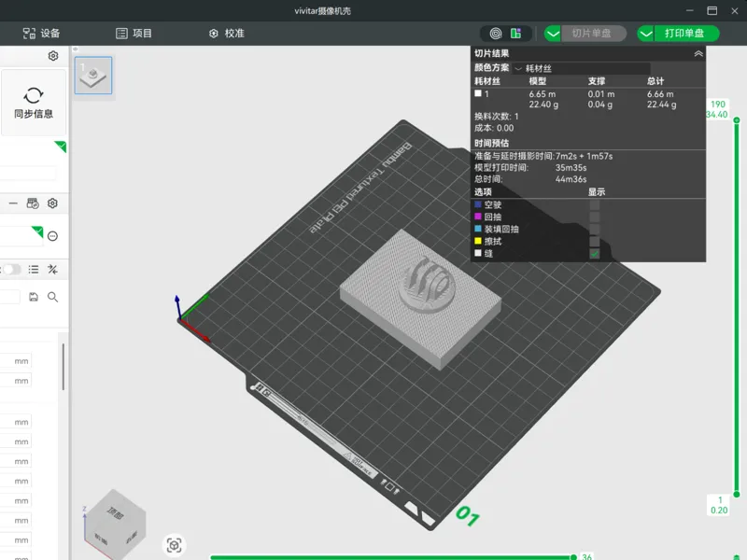Click the 回抽 magenta color swatch

(x=478, y=217)
